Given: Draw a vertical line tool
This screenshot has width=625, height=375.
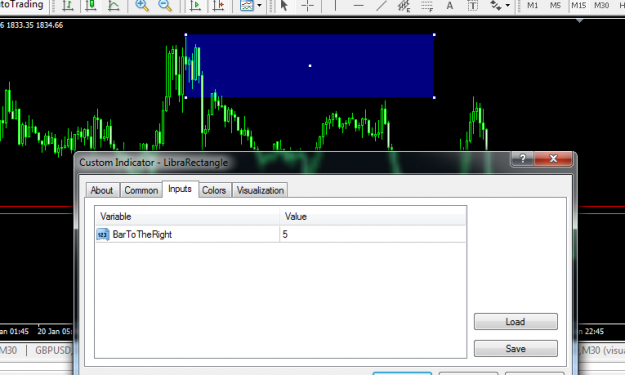Looking at the screenshot, I should tap(335, 6).
